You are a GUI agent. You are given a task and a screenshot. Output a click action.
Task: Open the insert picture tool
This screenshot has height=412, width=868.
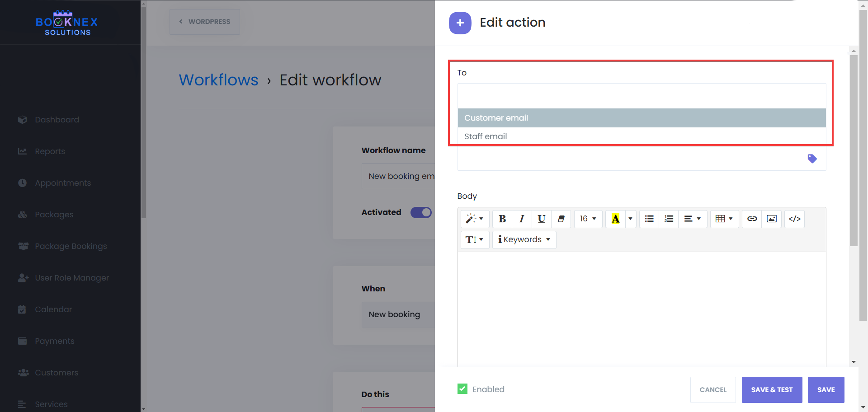tap(772, 219)
